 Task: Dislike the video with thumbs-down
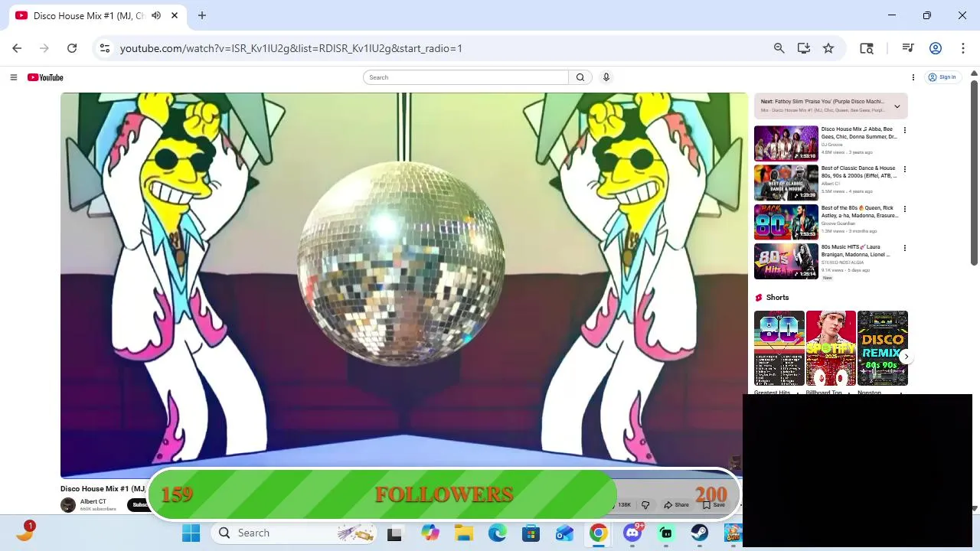pyautogui.click(x=645, y=505)
